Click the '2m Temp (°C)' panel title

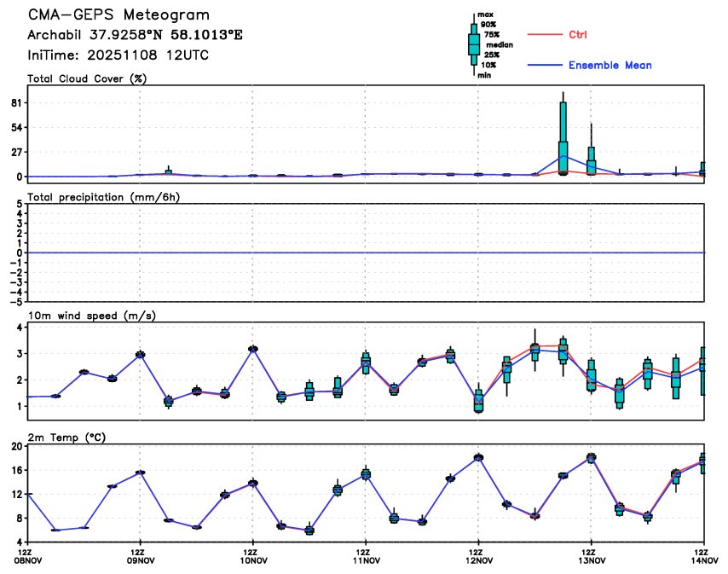point(66,438)
